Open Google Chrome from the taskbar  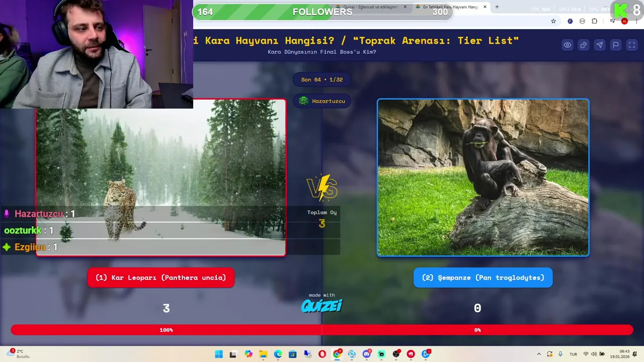pos(337,354)
